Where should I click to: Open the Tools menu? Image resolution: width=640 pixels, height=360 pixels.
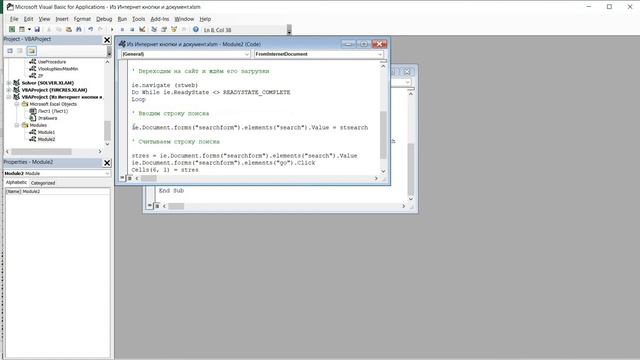(x=138, y=19)
